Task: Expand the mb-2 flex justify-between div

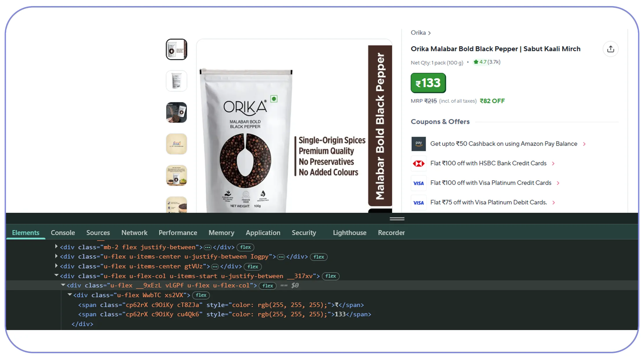Action: point(56,247)
